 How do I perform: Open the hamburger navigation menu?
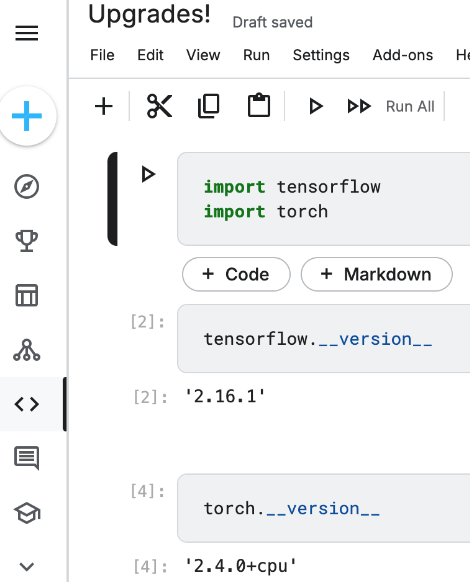tap(27, 33)
